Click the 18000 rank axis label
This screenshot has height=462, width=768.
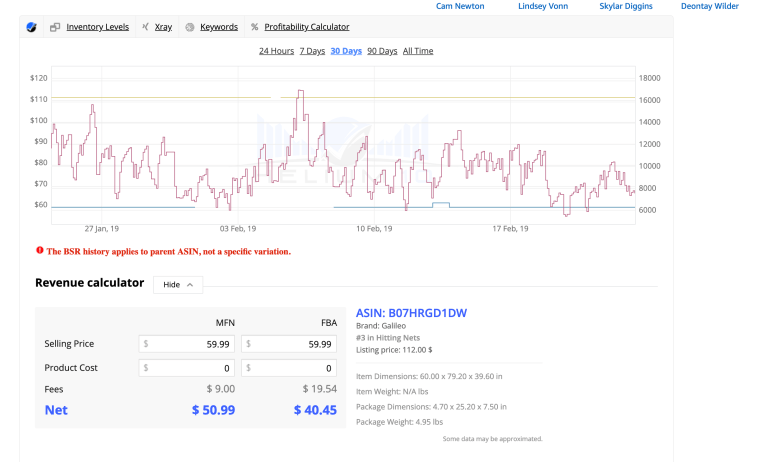coord(649,78)
